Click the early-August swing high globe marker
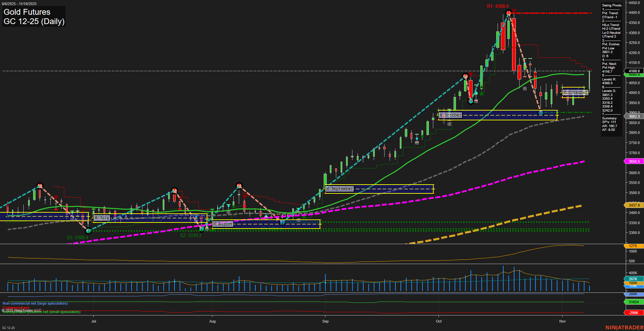Screen dimensions: 644x331 (x=239, y=185)
